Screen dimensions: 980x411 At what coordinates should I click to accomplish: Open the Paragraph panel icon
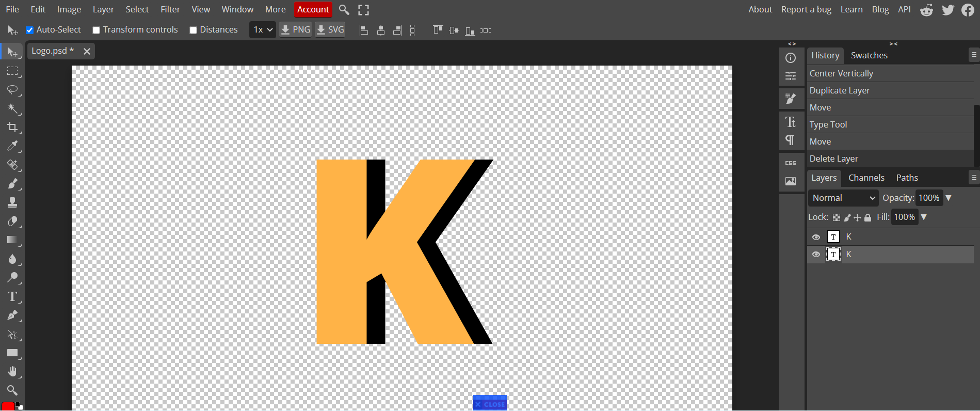point(791,140)
